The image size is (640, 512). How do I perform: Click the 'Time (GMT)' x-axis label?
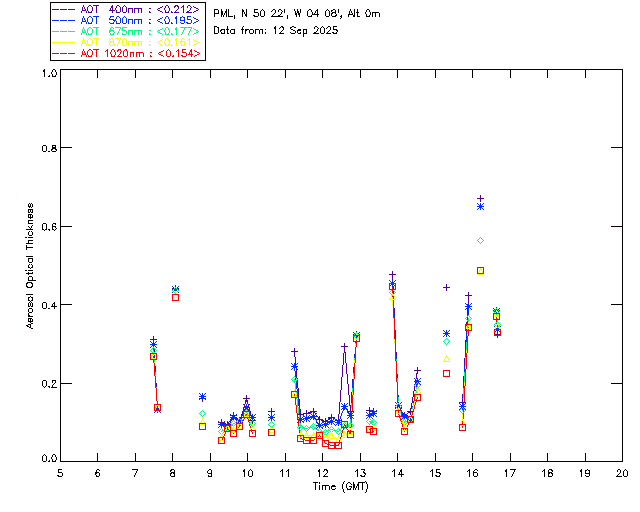[x=340, y=486]
